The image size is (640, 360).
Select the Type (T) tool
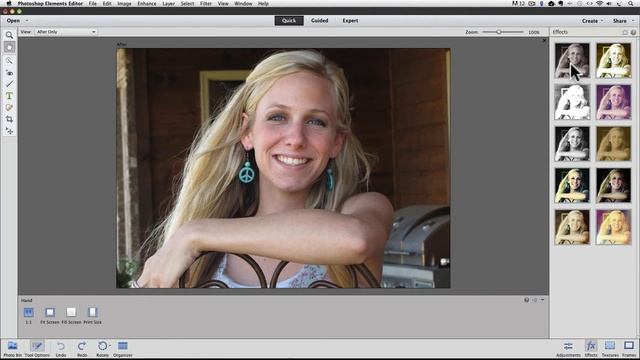pos(9,96)
